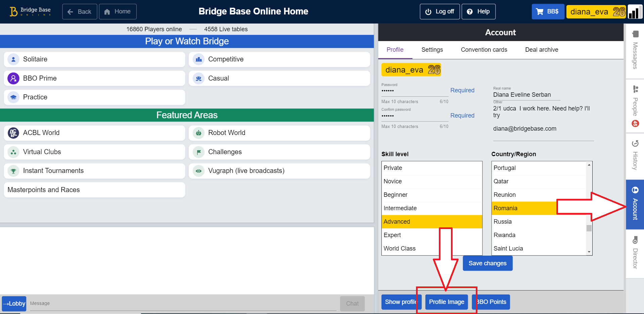This screenshot has width=644, height=314.
Task: Click the Instant Tournaments trophy icon
Action: click(13, 171)
